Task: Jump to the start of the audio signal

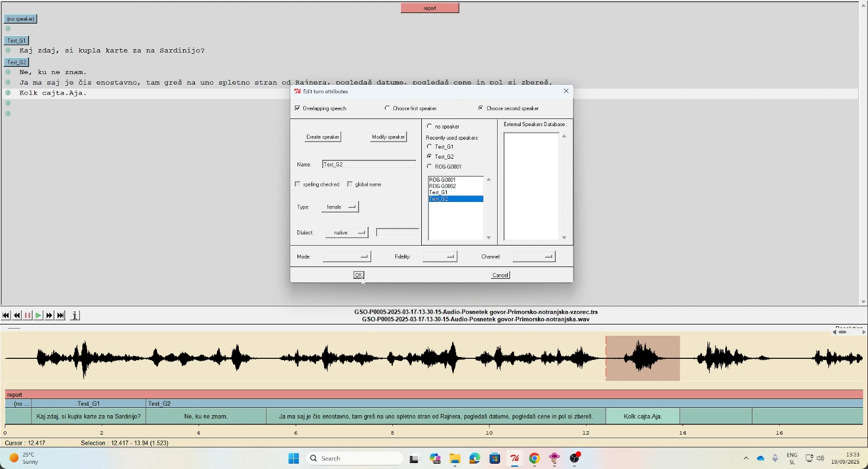Action: point(6,316)
